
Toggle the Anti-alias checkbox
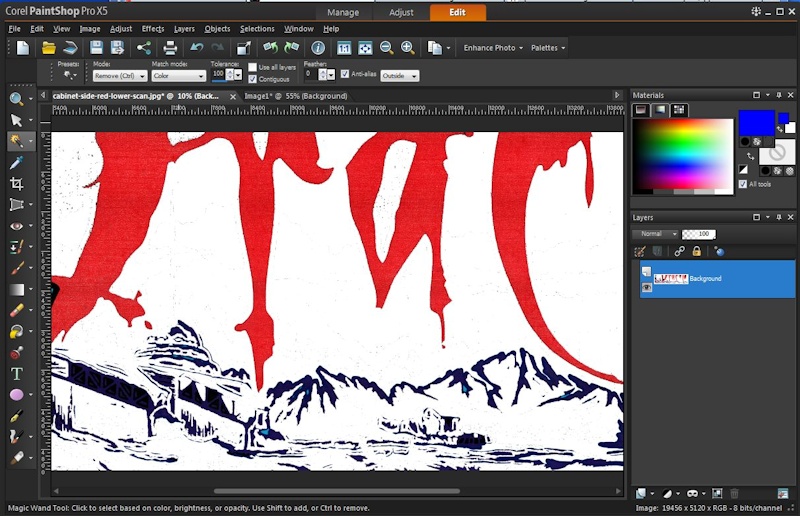pyautogui.click(x=345, y=73)
